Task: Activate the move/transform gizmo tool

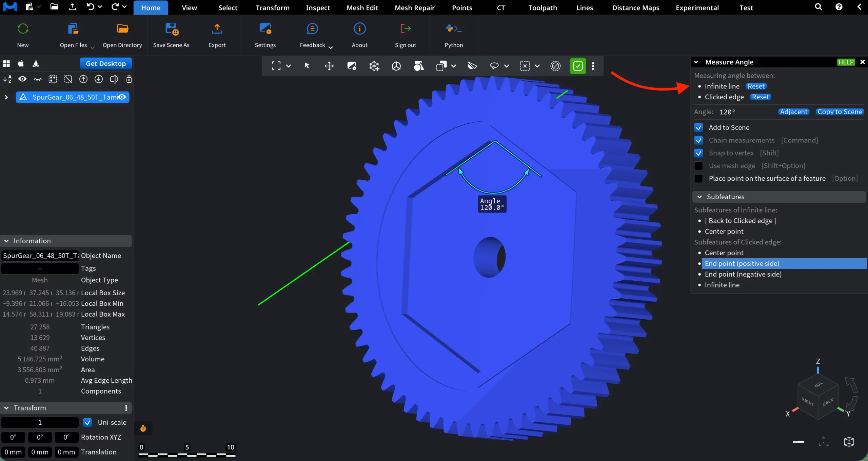Action: (x=329, y=66)
